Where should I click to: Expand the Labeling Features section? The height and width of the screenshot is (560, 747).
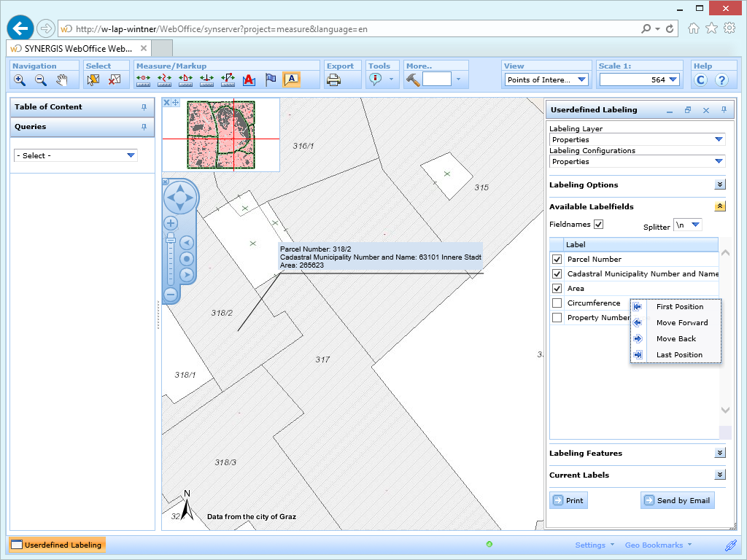[x=720, y=454]
